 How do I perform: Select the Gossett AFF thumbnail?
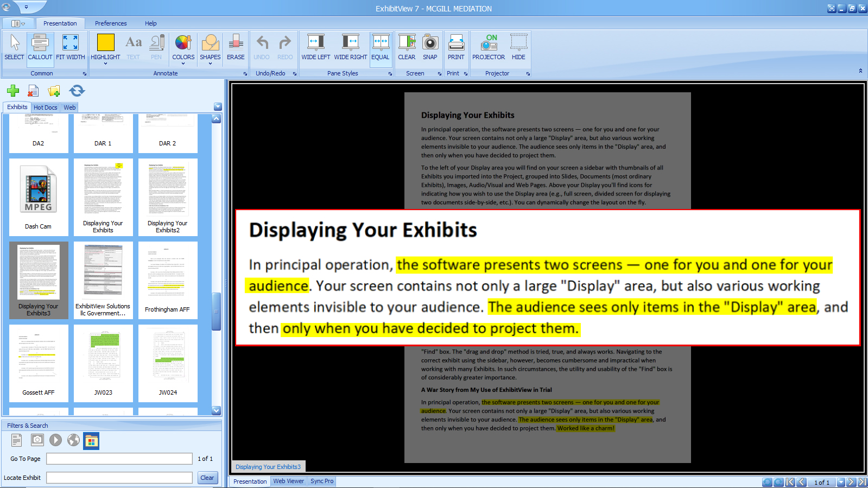(x=39, y=363)
